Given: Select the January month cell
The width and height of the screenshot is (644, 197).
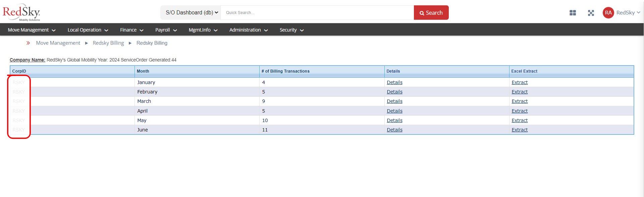Looking at the screenshot, I should pos(197,82).
